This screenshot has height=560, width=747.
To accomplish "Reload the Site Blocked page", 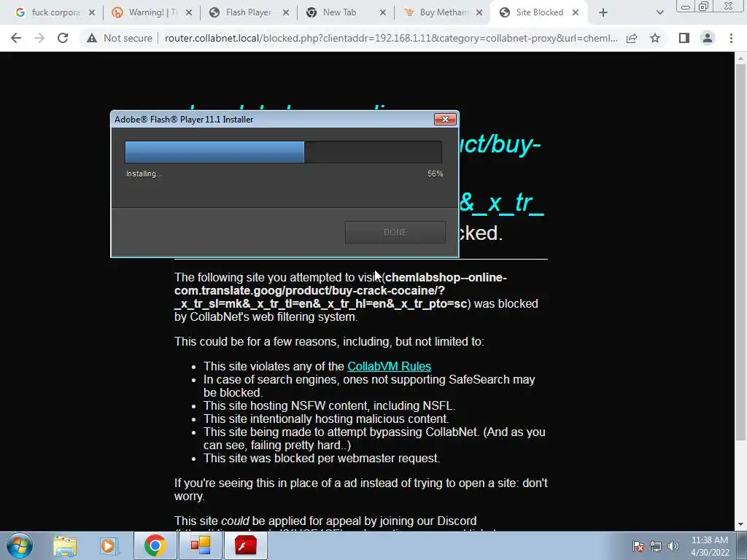I will point(63,38).
